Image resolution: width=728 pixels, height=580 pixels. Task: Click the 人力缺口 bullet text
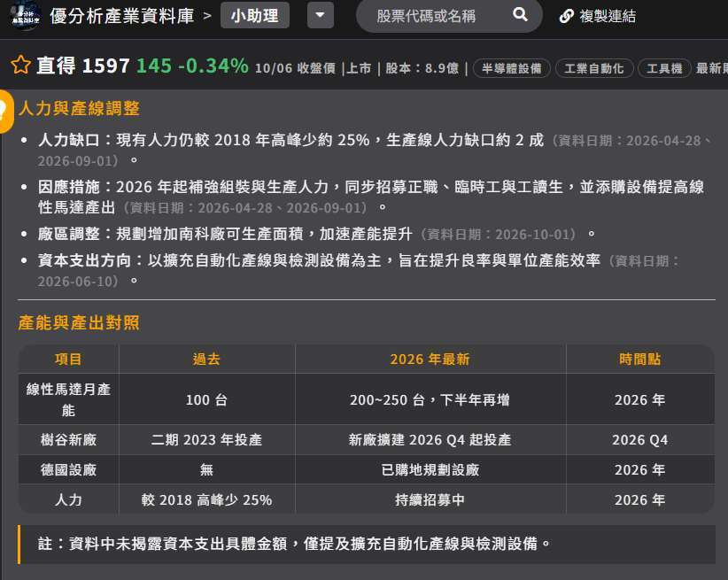374,150
